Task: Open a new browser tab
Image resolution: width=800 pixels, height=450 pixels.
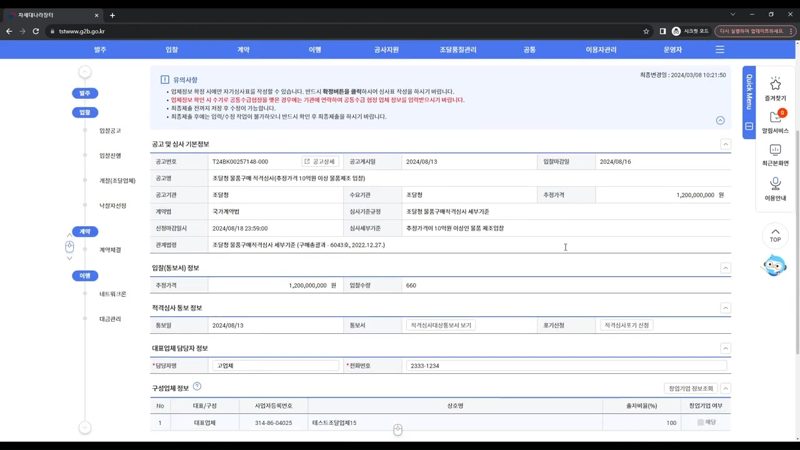Action: [112, 15]
